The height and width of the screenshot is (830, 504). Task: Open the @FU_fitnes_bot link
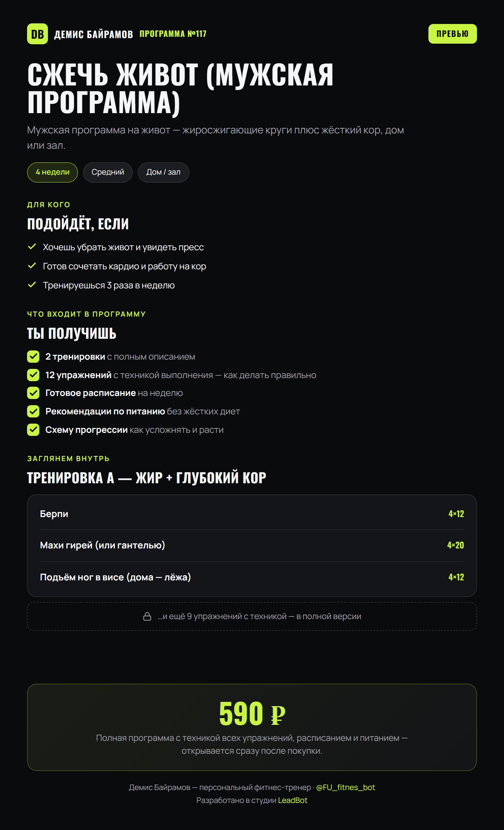pyautogui.click(x=345, y=787)
